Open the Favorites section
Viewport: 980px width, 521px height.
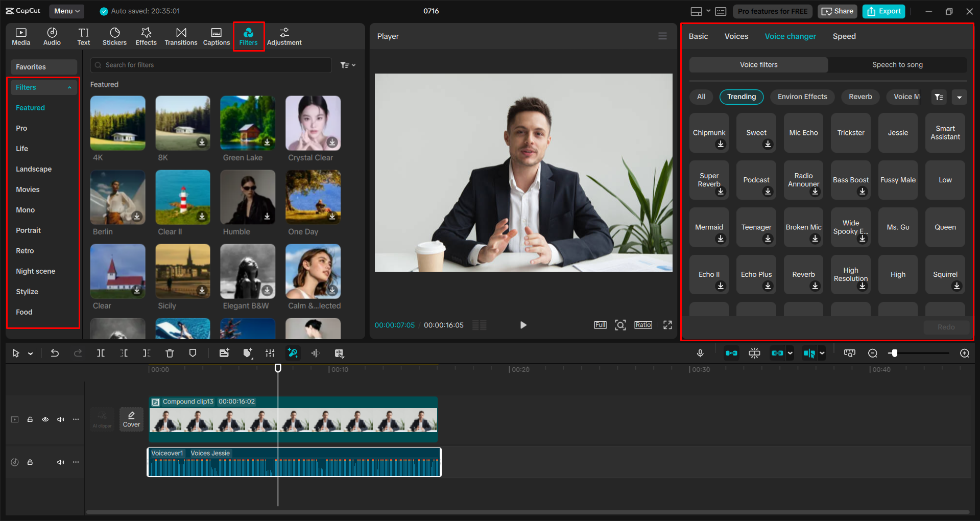[44, 67]
